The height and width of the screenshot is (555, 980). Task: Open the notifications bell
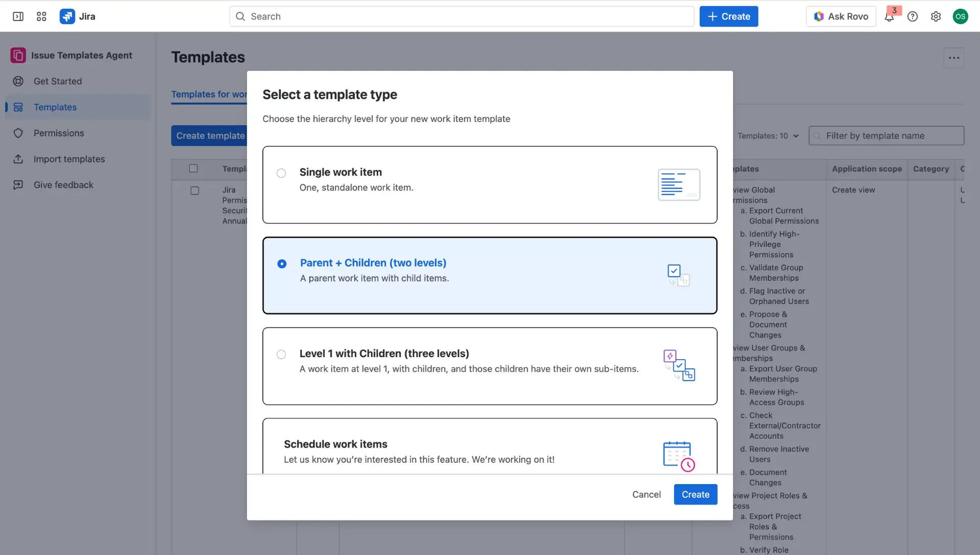pyautogui.click(x=889, y=16)
